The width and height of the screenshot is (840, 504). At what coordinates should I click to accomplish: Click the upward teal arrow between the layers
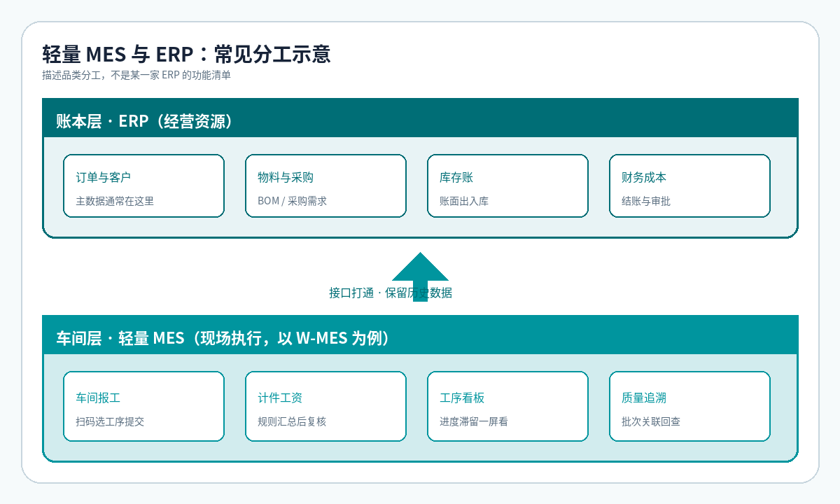420,276
